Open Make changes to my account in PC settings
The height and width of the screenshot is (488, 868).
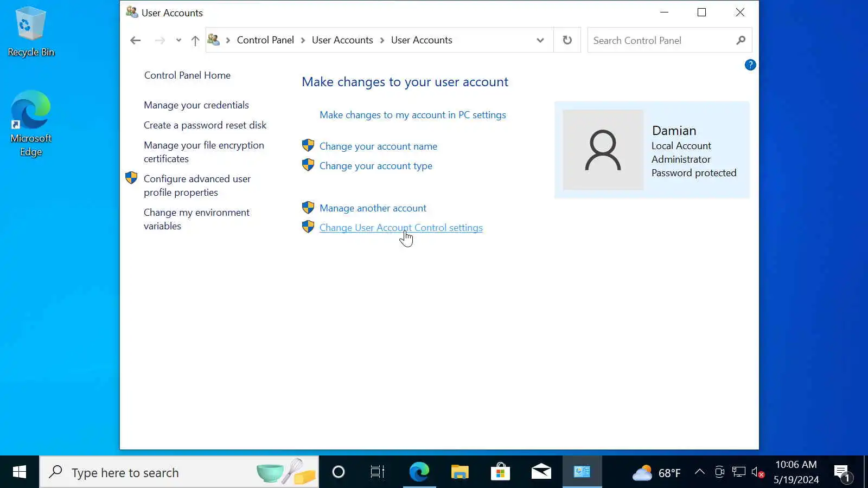[413, 115]
